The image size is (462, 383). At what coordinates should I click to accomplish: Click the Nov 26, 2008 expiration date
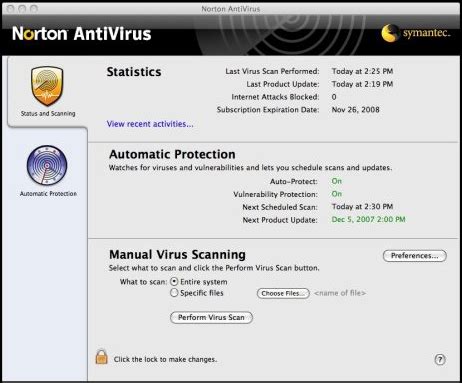point(355,110)
